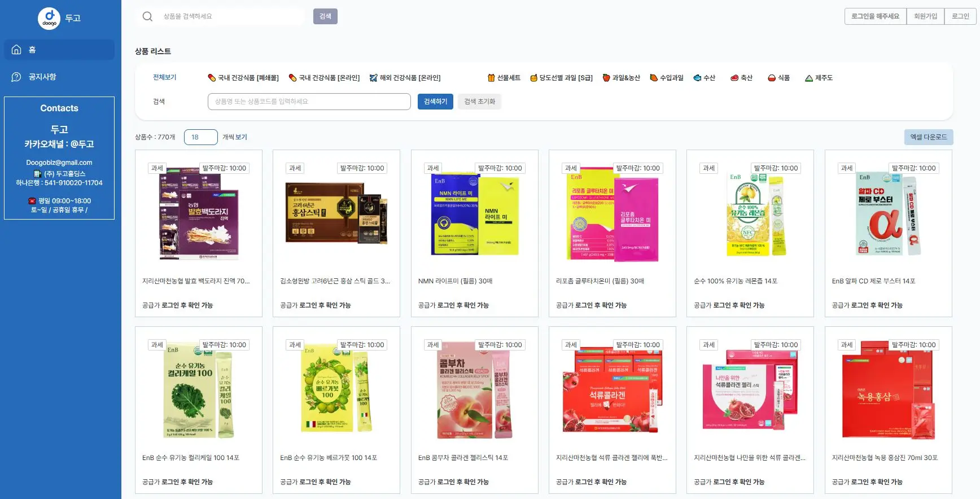Focus the top 상품을 검색하세요 search field
The image size is (980, 499).
coord(231,16)
